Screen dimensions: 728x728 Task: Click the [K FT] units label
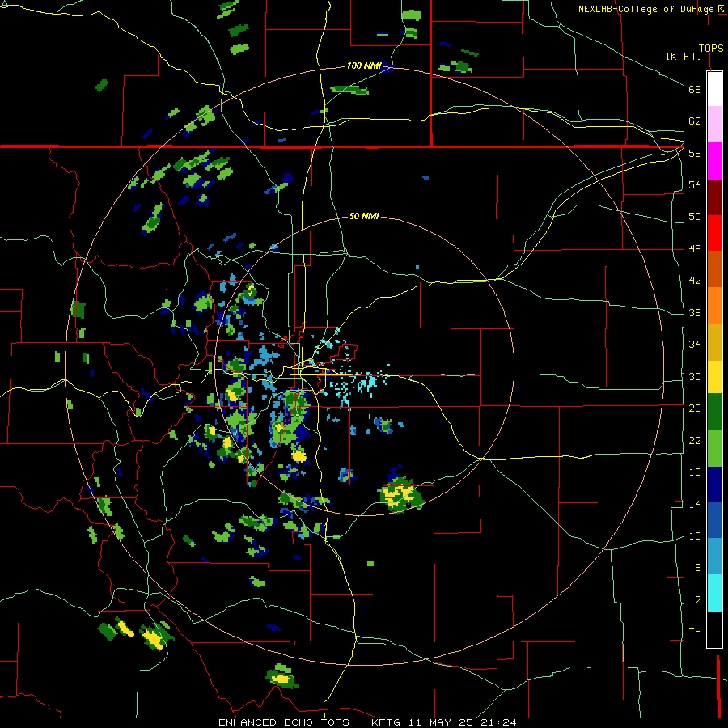[684, 56]
